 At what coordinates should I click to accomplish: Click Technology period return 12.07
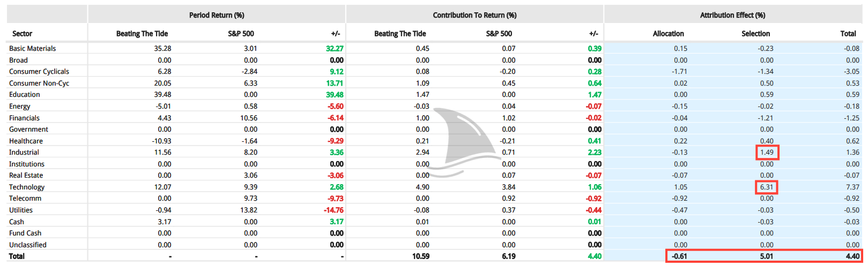pos(163,187)
